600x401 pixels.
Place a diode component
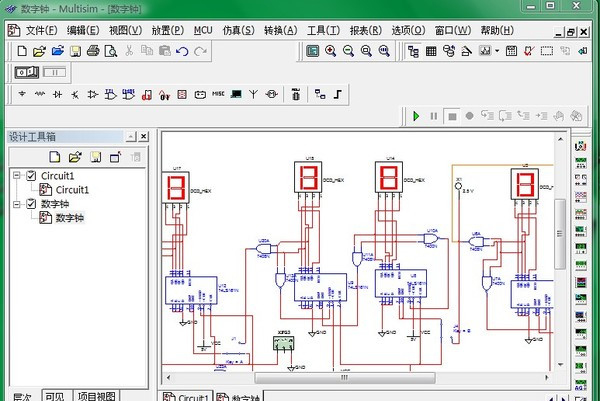pyautogui.click(x=57, y=94)
